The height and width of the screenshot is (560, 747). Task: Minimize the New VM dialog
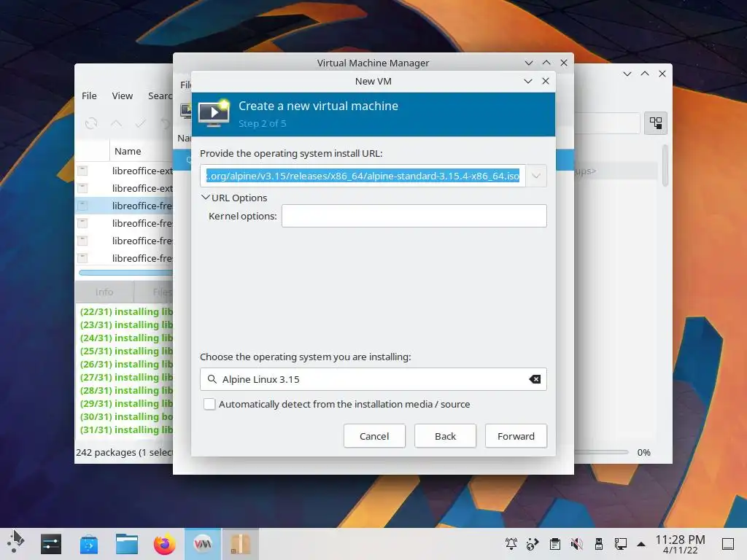pyautogui.click(x=528, y=81)
